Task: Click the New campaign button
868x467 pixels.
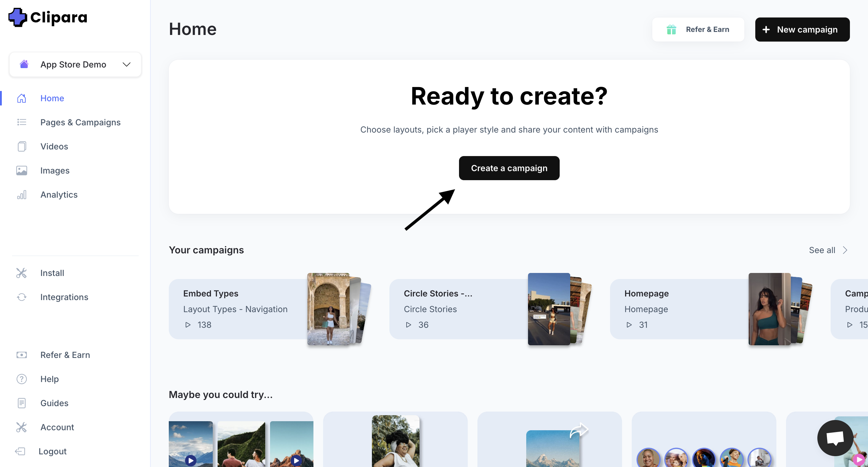Action: [x=802, y=30]
